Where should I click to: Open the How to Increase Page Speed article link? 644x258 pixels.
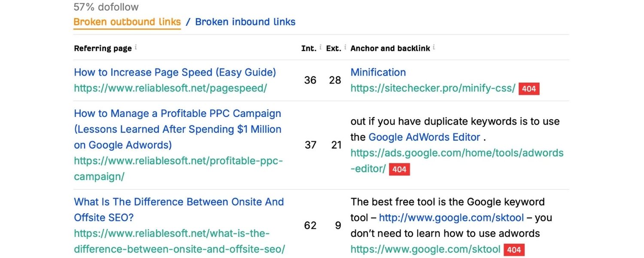click(x=175, y=72)
